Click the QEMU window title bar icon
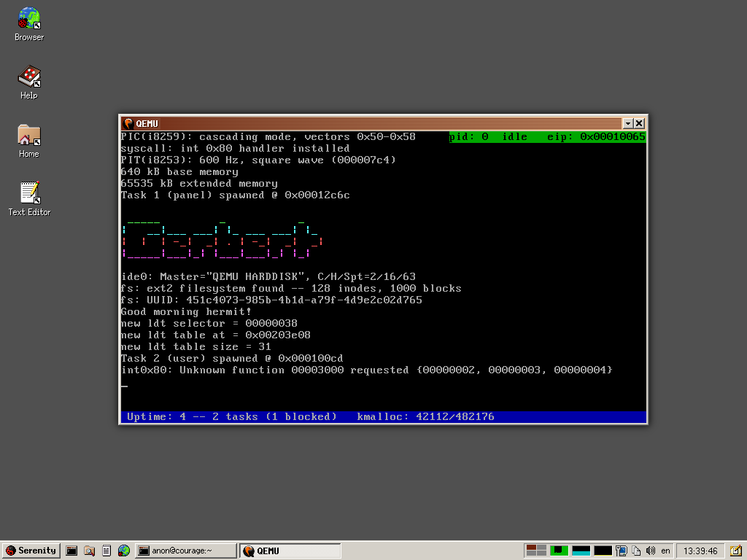Screen dimensions: 747x560 point(128,124)
